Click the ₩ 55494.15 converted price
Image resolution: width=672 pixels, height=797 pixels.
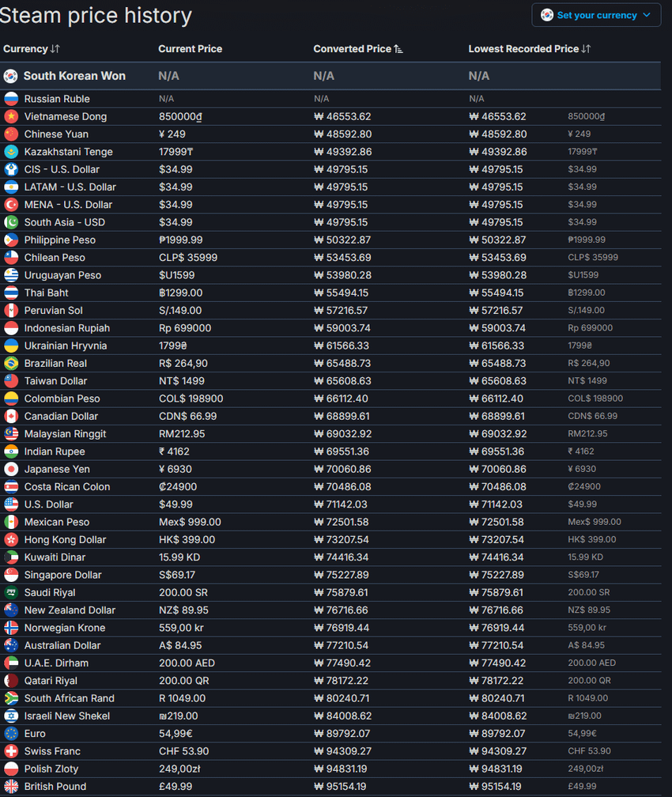(341, 293)
